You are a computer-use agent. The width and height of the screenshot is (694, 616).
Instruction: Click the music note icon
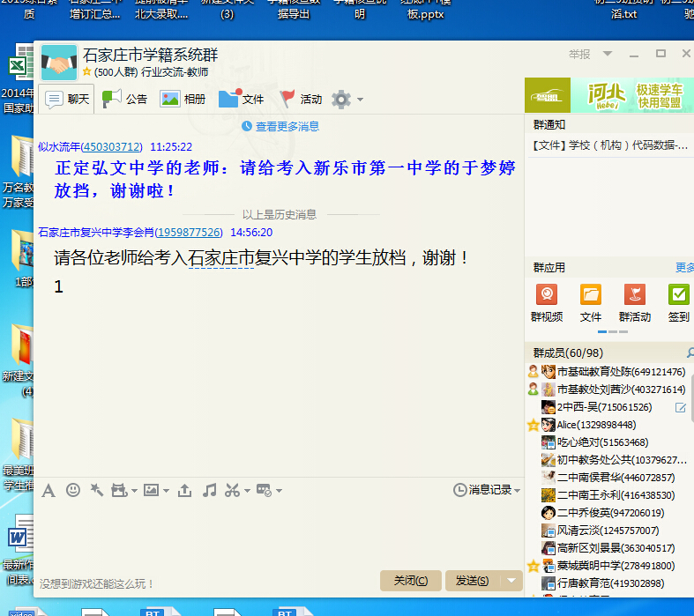[209, 490]
